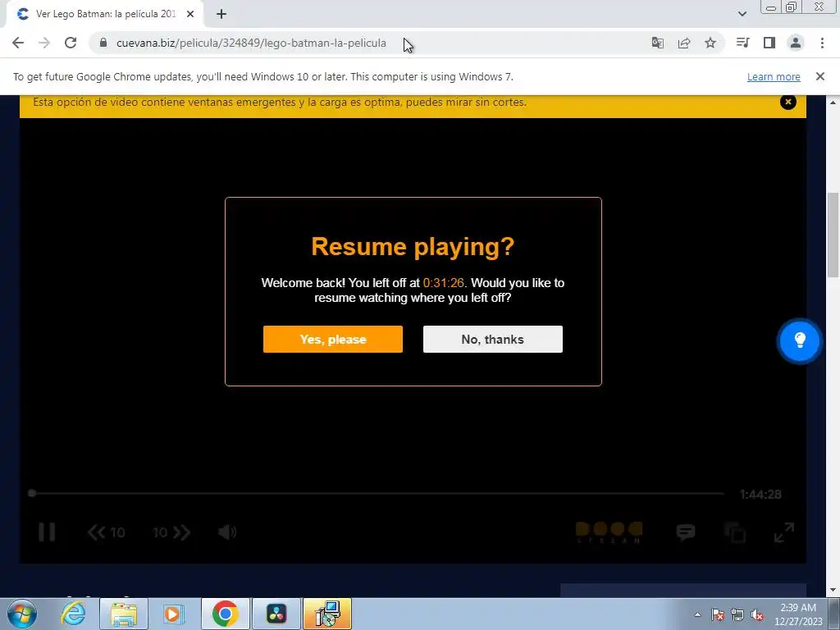This screenshot has height=630, width=840.
Task: Toggle the Chrome side panel
Action: tap(769, 43)
